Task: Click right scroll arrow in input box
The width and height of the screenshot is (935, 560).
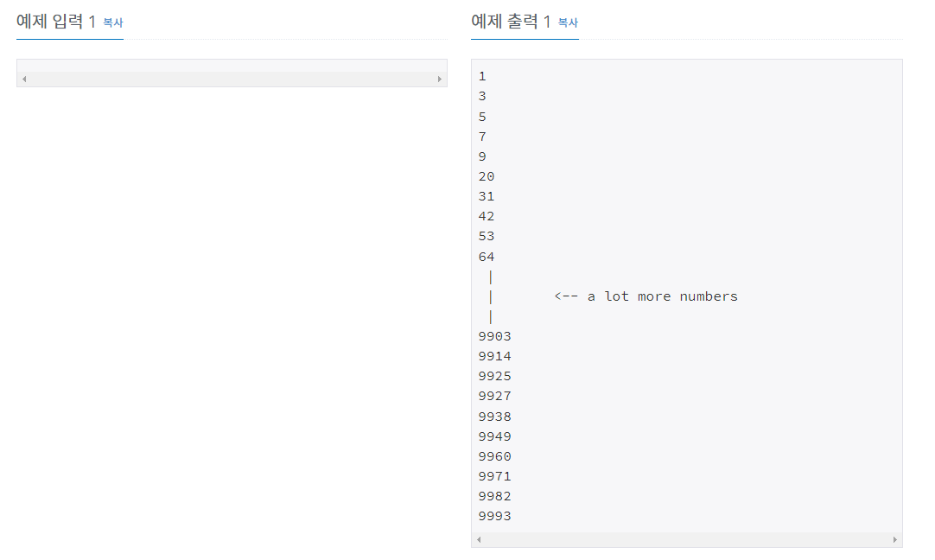Action: (x=440, y=79)
